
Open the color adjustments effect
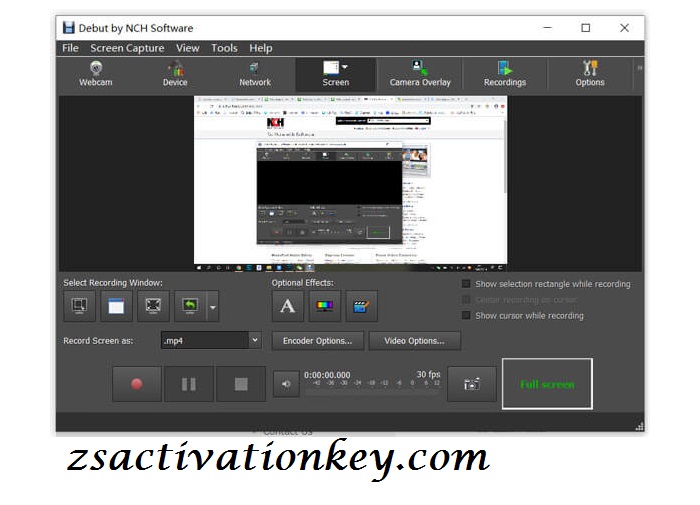325,306
